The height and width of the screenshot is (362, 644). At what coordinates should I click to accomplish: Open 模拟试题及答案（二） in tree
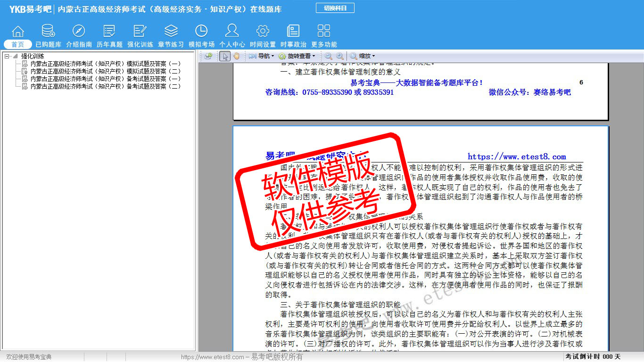click(105, 72)
